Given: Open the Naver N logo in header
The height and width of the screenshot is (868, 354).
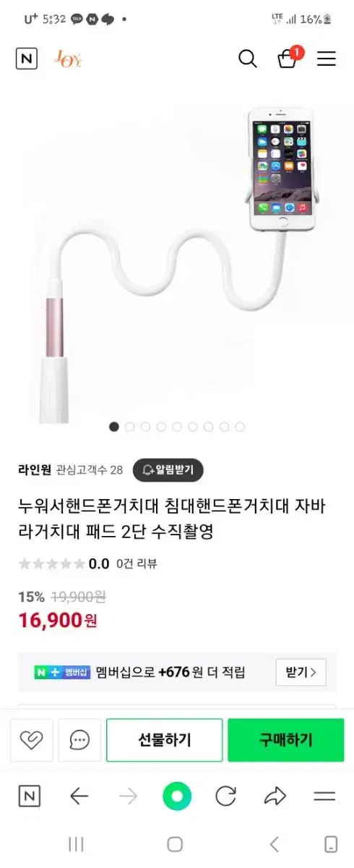Looking at the screenshot, I should [x=27, y=59].
